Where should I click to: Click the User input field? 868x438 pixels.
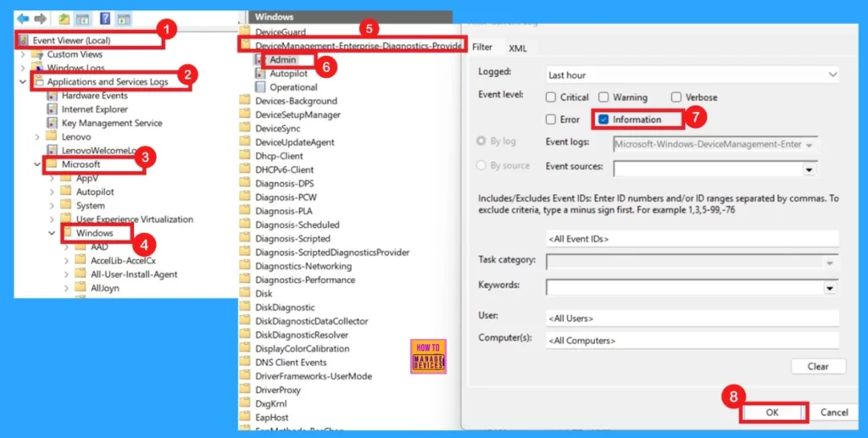692,319
